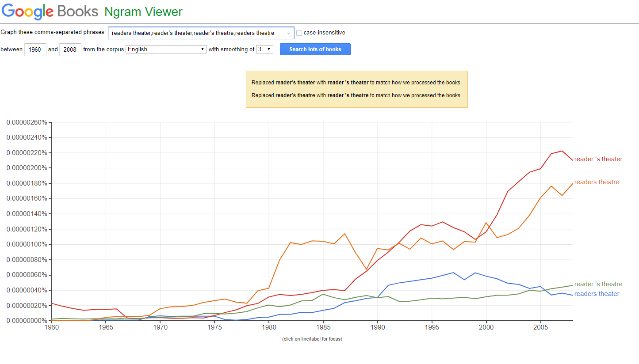Image resolution: width=639 pixels, height=364 pixels.
Task: Select the red reader 's theater label
Action: (x=598, y=159)
